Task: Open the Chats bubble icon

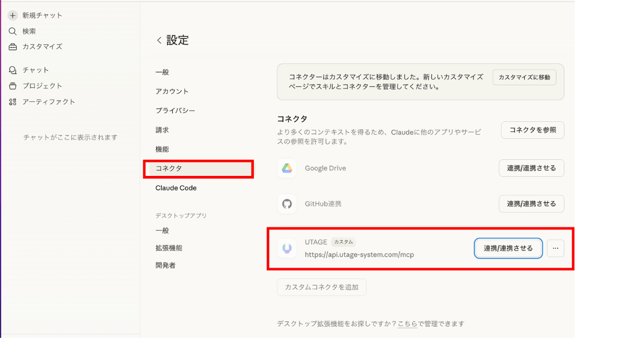Action: (x=13, y=70)
